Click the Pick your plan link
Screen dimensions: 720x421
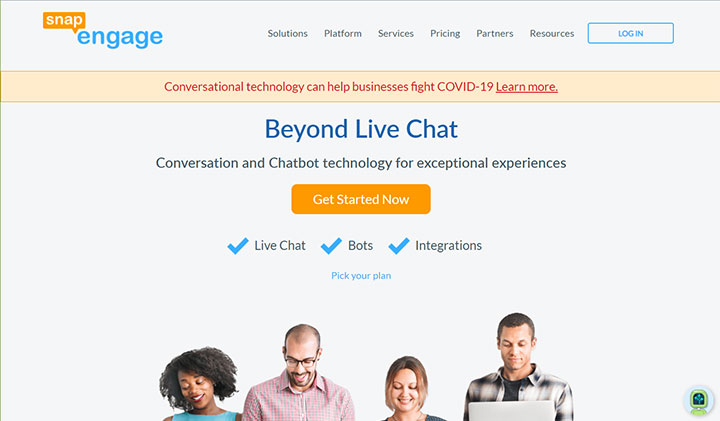(361, 275)
